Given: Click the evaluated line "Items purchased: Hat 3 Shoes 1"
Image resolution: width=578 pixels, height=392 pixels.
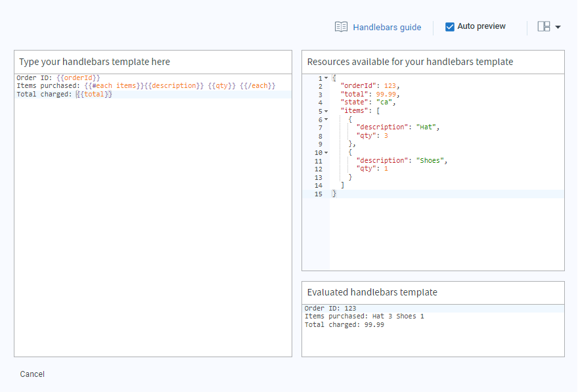Looking at the screenshot, I should tap(364, 316).
